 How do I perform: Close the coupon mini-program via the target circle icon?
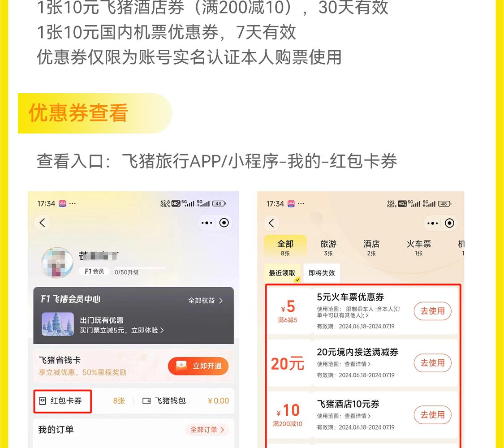pyautogui.click(x=449, y=223)
